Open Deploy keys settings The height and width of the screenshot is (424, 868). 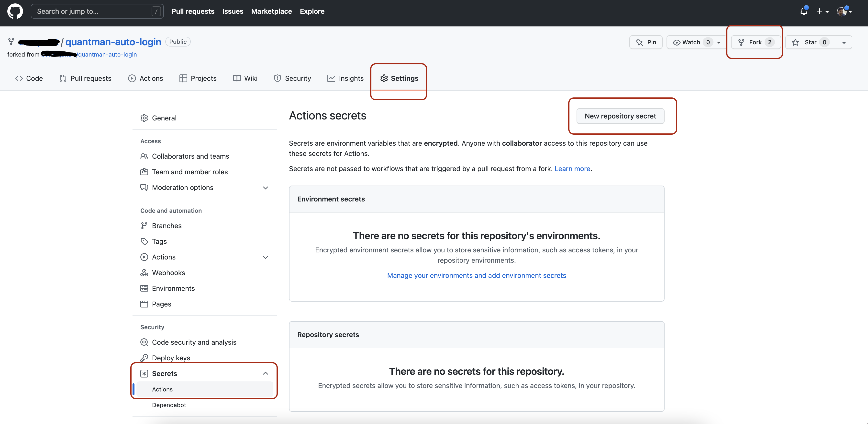171,358
